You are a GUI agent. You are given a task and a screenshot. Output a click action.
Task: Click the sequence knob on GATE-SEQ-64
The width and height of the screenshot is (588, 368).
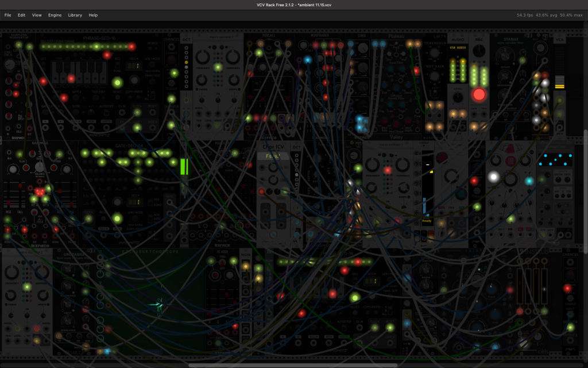point(117,202)
